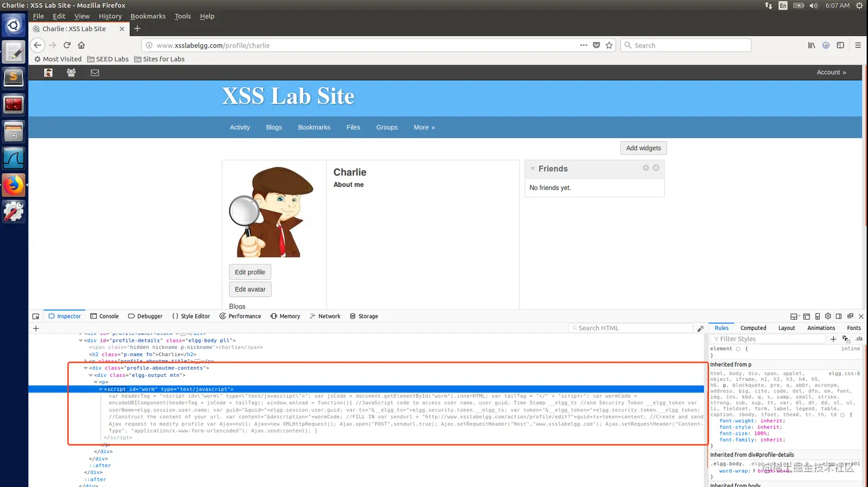Show DevTools in separate window
This screenshot has width=868, height=487.
(850, 316)
